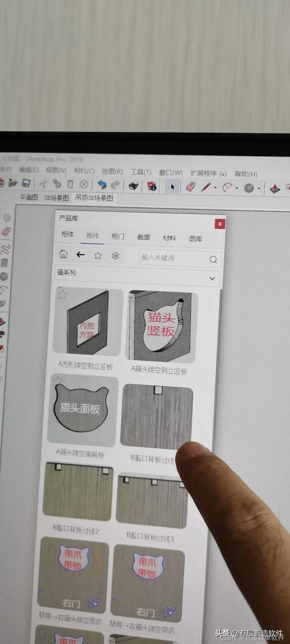
Task: Select the Rectangle tool in the left sidebar
Action: point(4,263)
